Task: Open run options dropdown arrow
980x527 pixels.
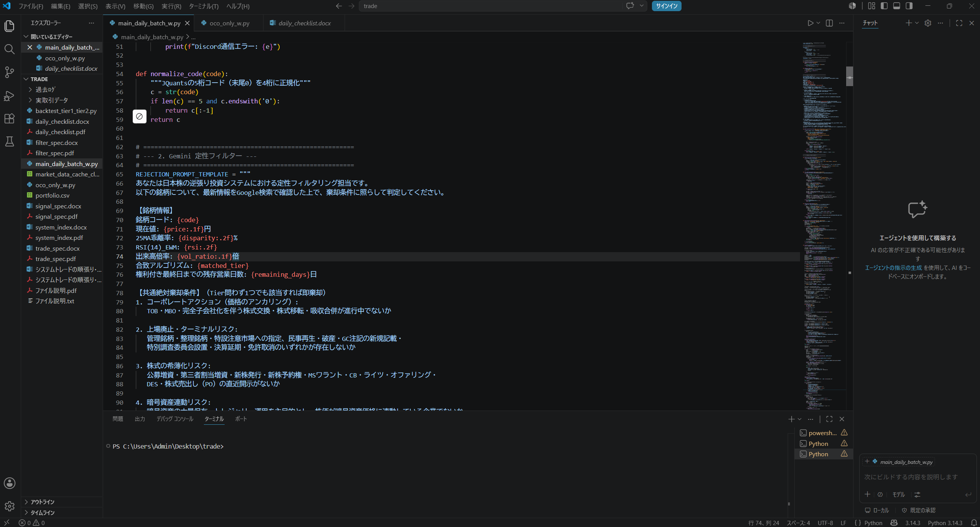Action: (x=818, y=23)
